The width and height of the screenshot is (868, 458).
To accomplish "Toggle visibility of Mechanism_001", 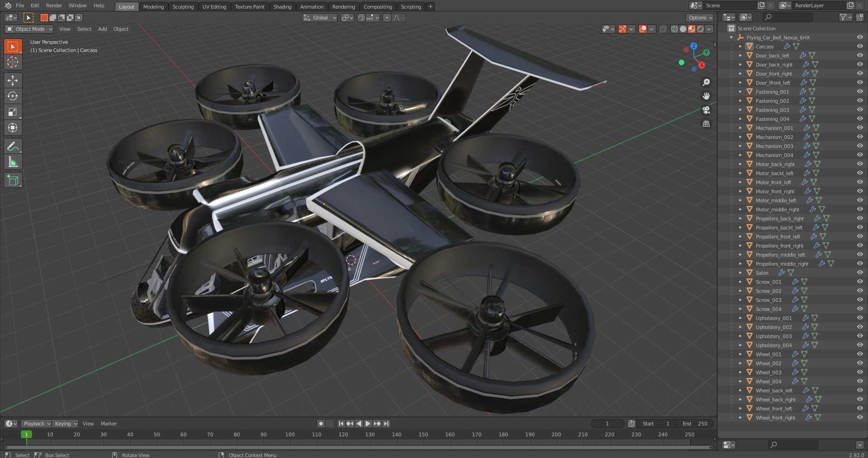I will point(860,128).
